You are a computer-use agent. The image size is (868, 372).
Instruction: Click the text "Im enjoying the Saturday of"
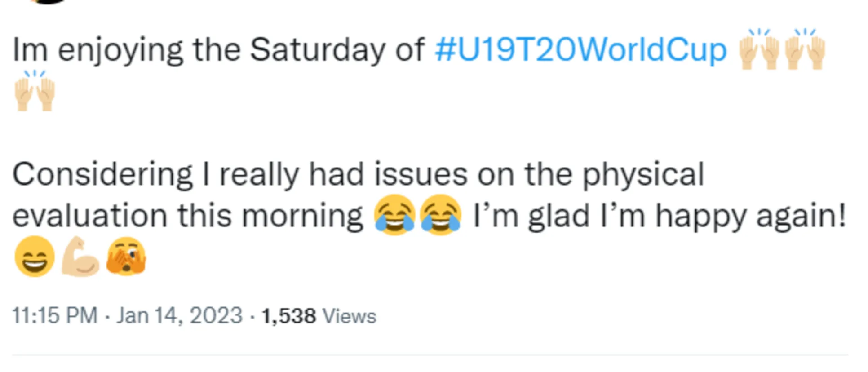click(218, 50)
